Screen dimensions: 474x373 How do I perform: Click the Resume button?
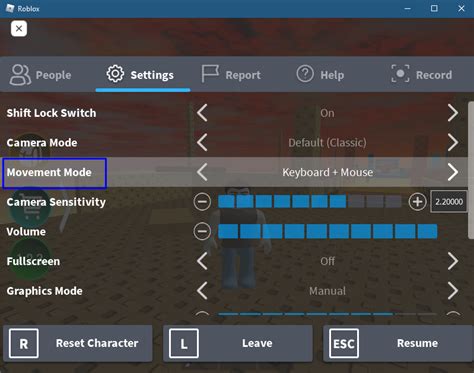(398, 343)
